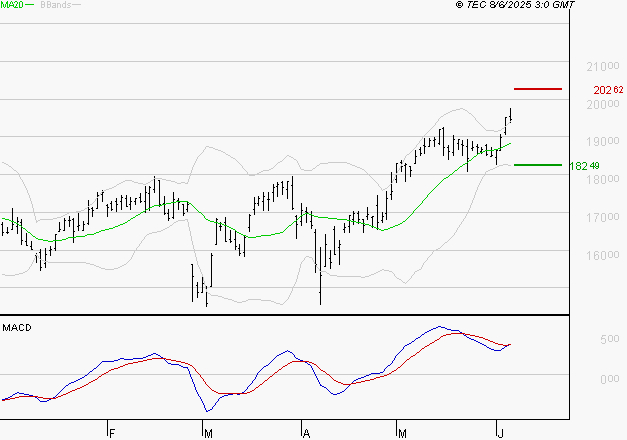The image size is (627, 440).
Task: Click the MACD 500 scale label
Action: coord(610,339)
